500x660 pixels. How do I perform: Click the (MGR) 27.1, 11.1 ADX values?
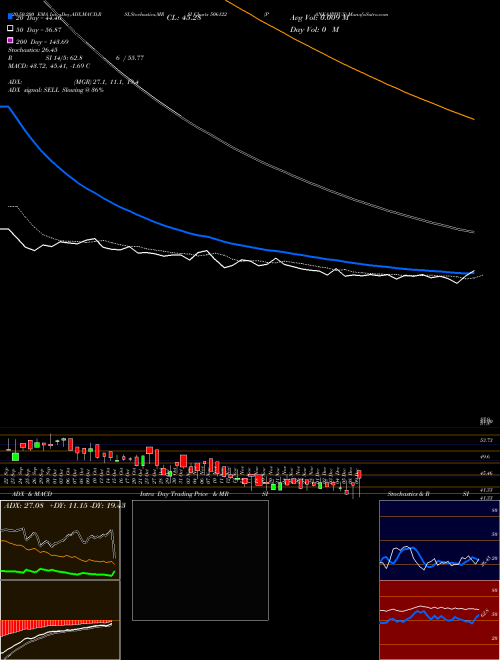pos(106,82)
